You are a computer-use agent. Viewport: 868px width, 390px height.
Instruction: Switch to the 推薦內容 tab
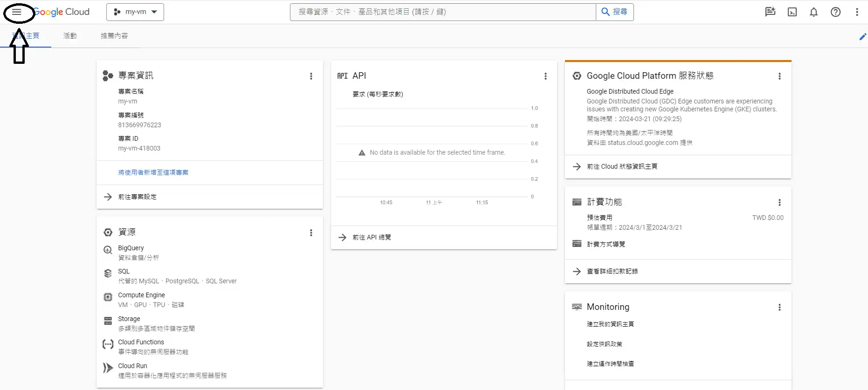pyautogui.click(x=114, y=36)
